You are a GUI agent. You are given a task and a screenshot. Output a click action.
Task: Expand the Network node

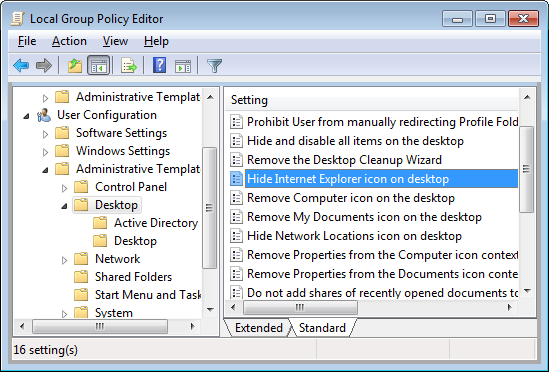coord(64,260)
